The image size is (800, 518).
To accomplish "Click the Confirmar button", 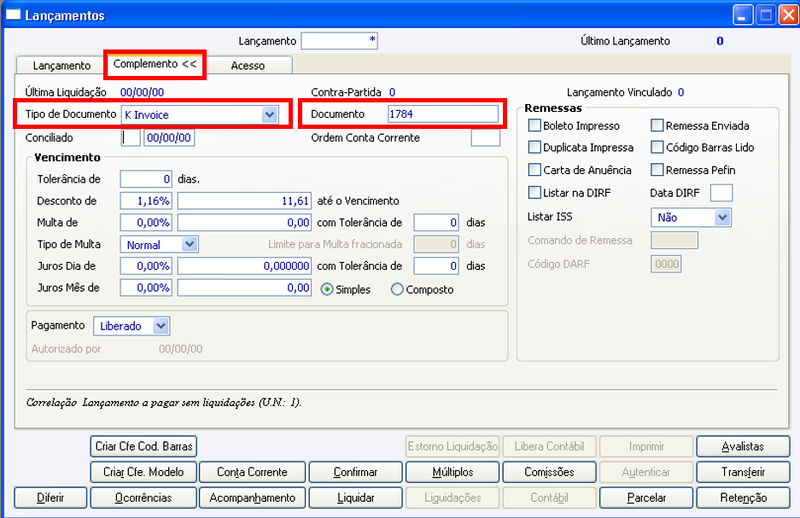I will tap(355, 472).
